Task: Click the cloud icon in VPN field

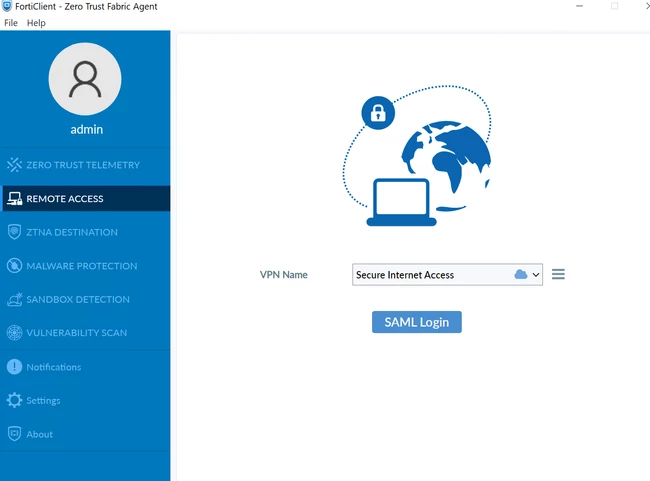Action: [520, 274]
